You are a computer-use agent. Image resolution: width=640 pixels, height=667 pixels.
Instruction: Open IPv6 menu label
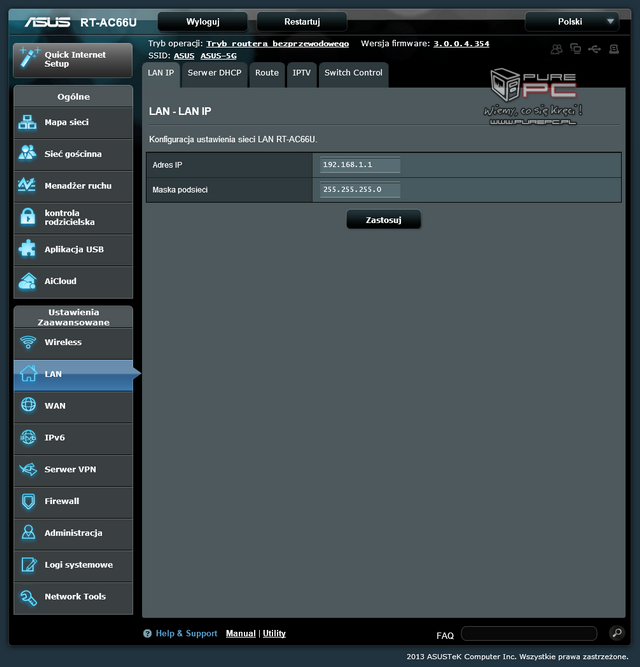click(x=54, y=438)
